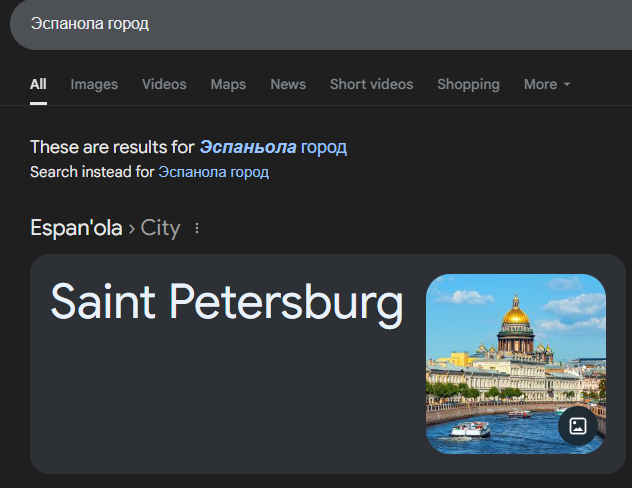Click the Espan'ola breadcrumb
Screen dimensions: 632x488
pos(76,228)
